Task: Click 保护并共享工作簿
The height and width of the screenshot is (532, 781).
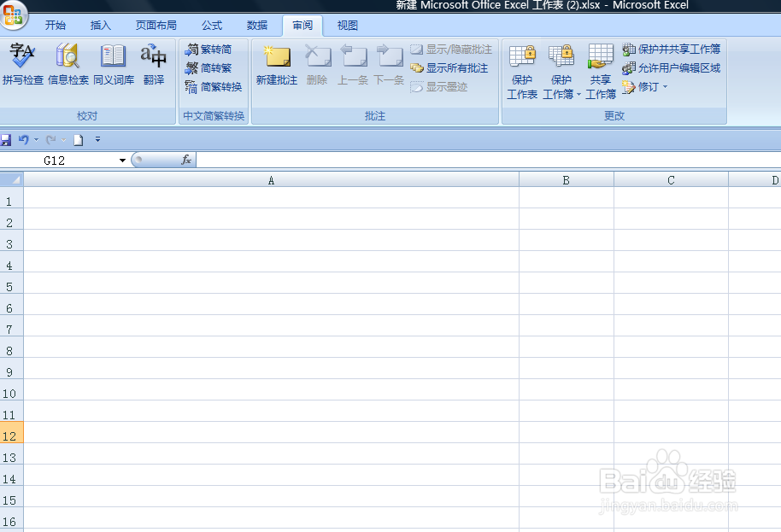Action: pyautogui.click(x=672, y=50)
